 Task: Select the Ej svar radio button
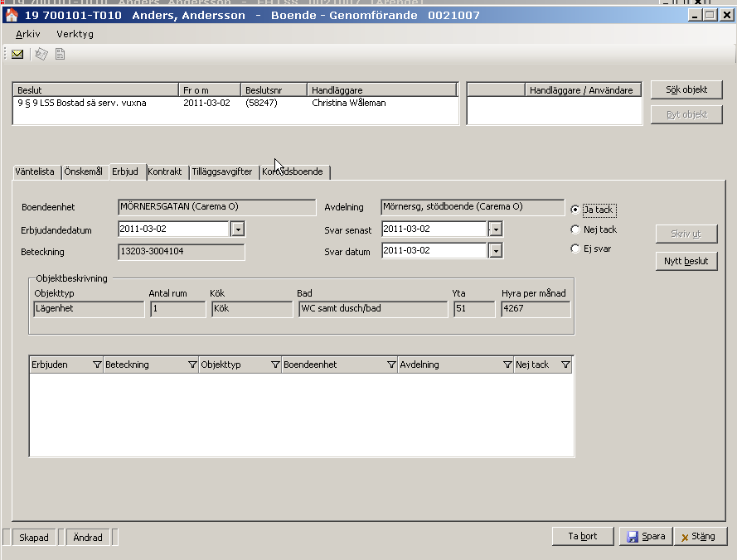point(575,249)
